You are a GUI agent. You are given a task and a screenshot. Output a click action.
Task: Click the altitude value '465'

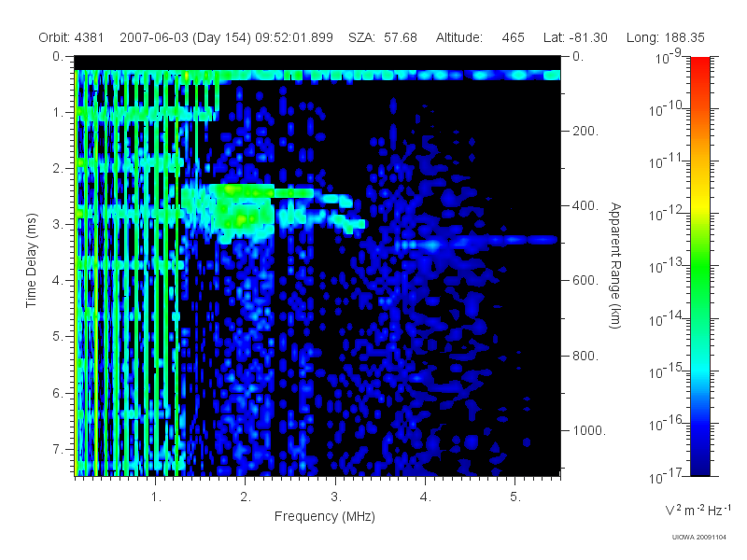(x=513, y=37)
